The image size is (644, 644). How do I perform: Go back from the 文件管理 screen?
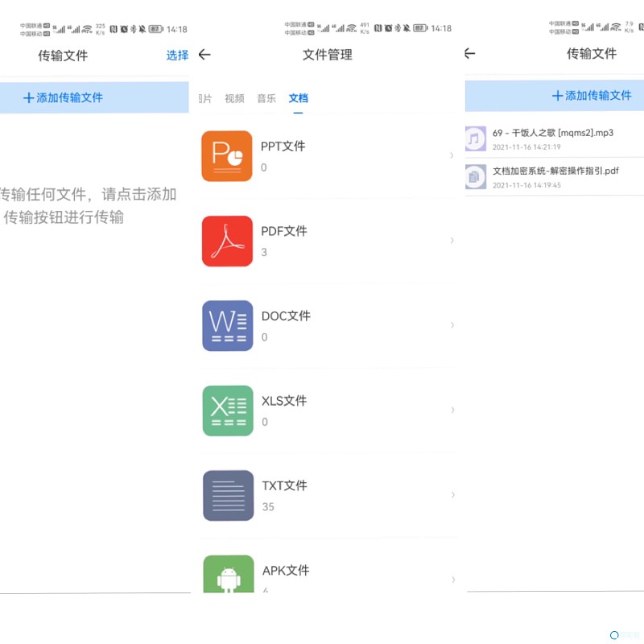[x=204, y=55]
